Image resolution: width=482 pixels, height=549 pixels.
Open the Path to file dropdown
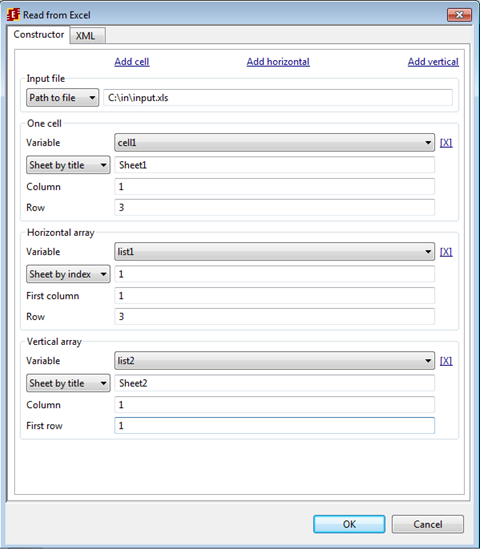point(63,98)
